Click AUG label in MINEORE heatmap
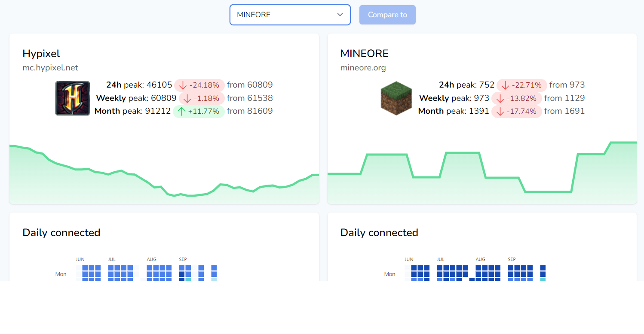The width and height of the screenshot is (644, 334). coord(480,259)
